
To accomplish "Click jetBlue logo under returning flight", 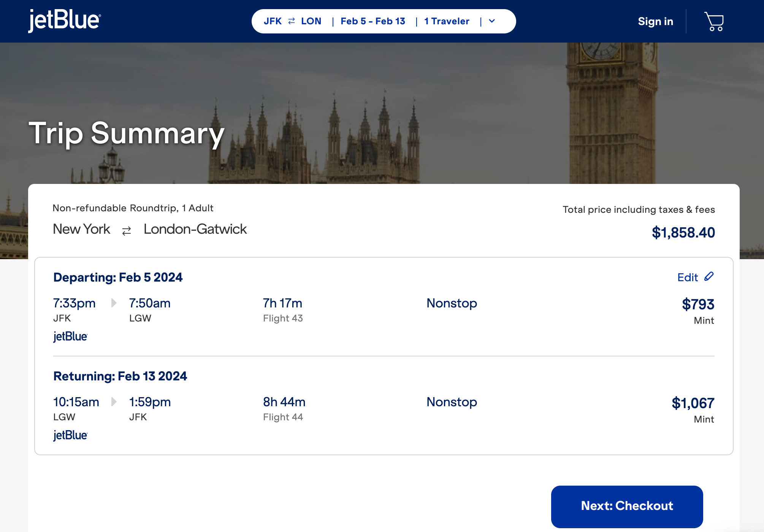I will [70, 435].
